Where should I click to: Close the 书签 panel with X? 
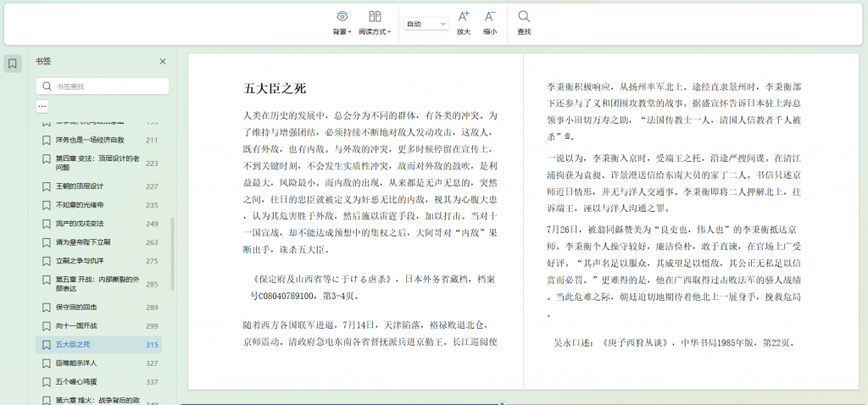(163, 61)
